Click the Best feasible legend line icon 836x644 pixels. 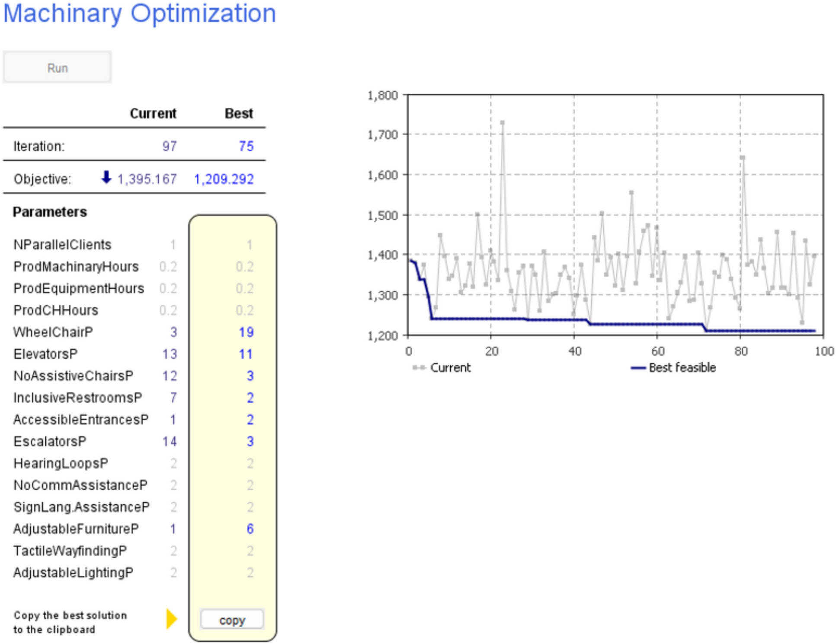[638, 368]
